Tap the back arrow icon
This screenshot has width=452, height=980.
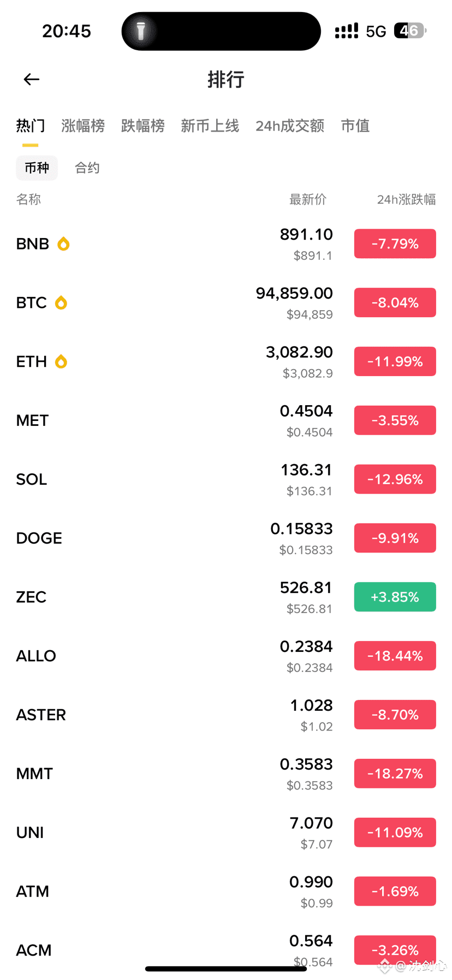tap(32, 80)
